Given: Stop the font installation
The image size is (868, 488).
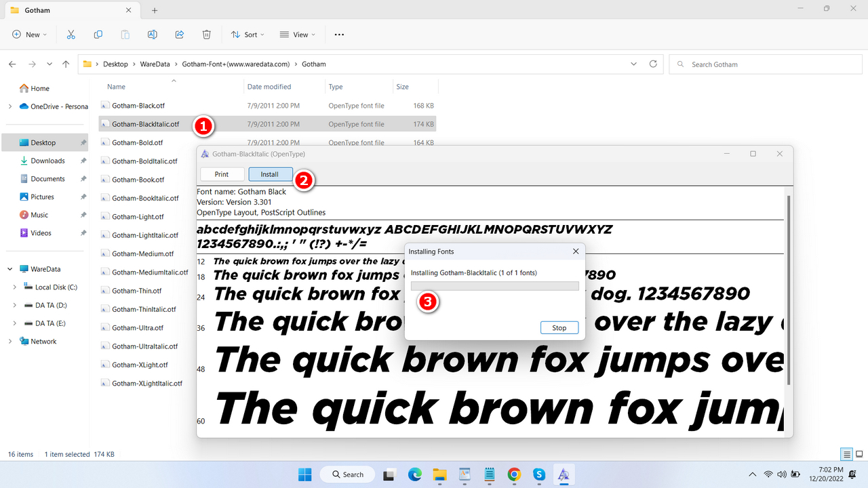Looking at the screenshot, I should [559, 327].
